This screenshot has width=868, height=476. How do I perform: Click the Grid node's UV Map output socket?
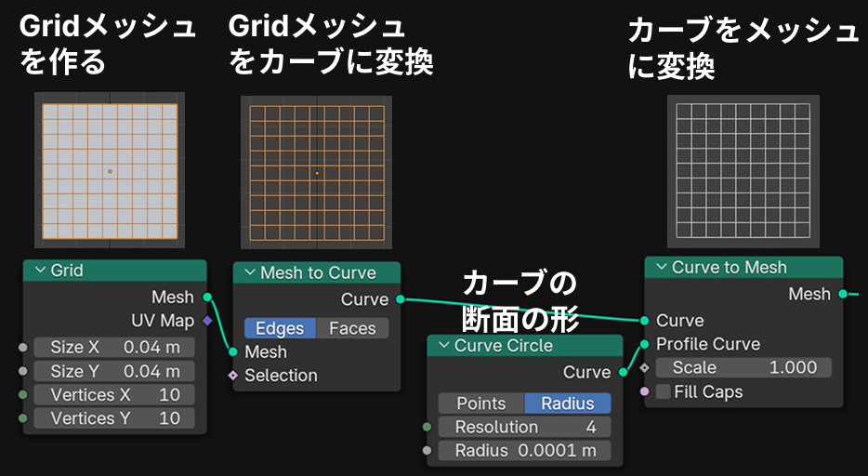tap(206, 321)
